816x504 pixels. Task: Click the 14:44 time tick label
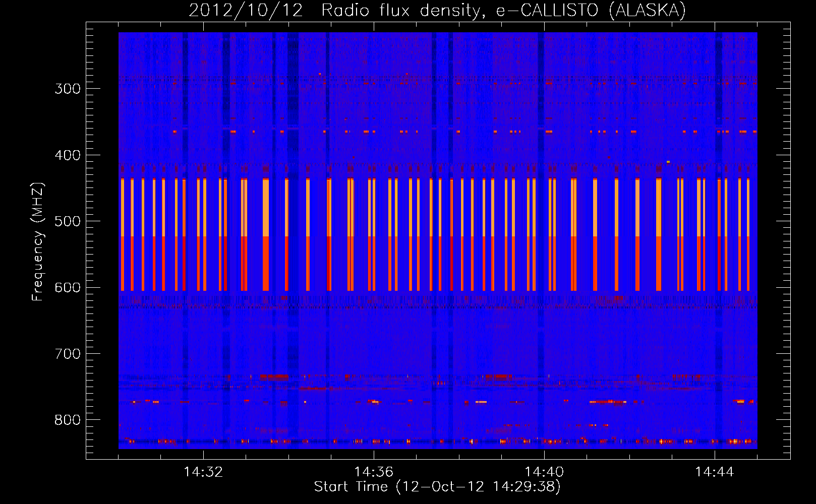715,472
